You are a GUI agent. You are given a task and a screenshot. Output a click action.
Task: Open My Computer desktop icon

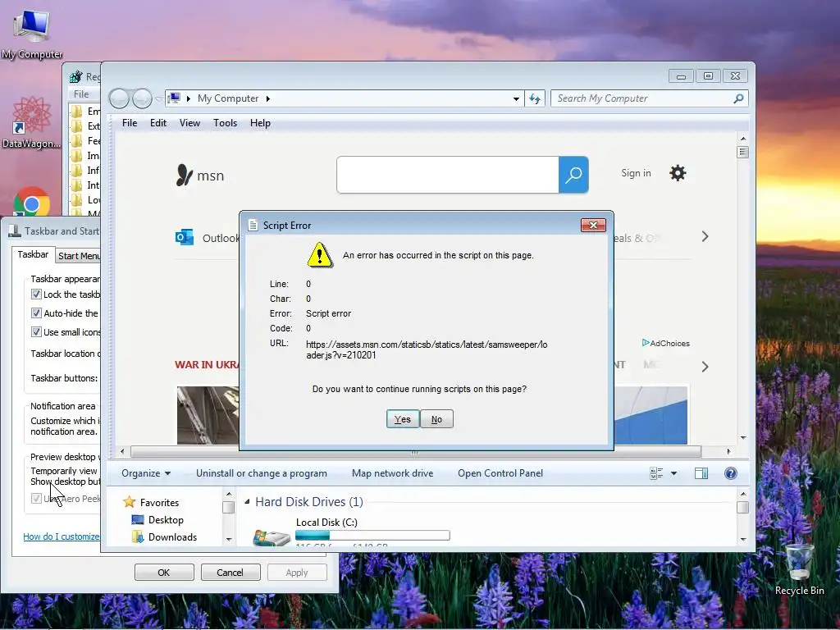click(x=32, y=34)
